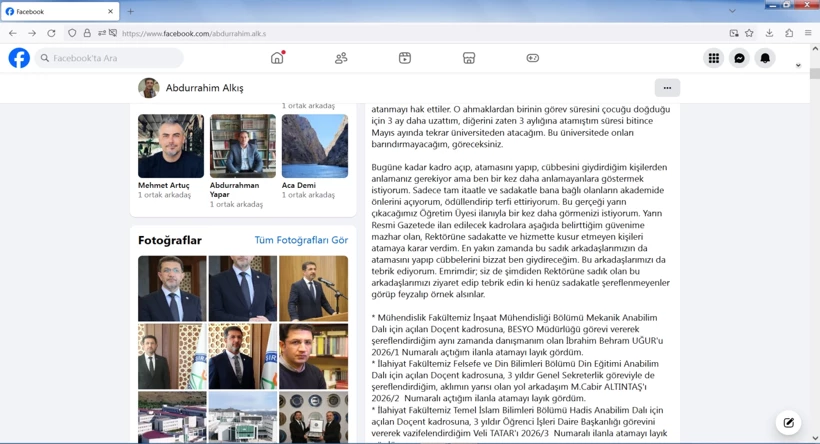Click '1 ortak arkadaş' under Aca Demi

click(x=308, y=195)
